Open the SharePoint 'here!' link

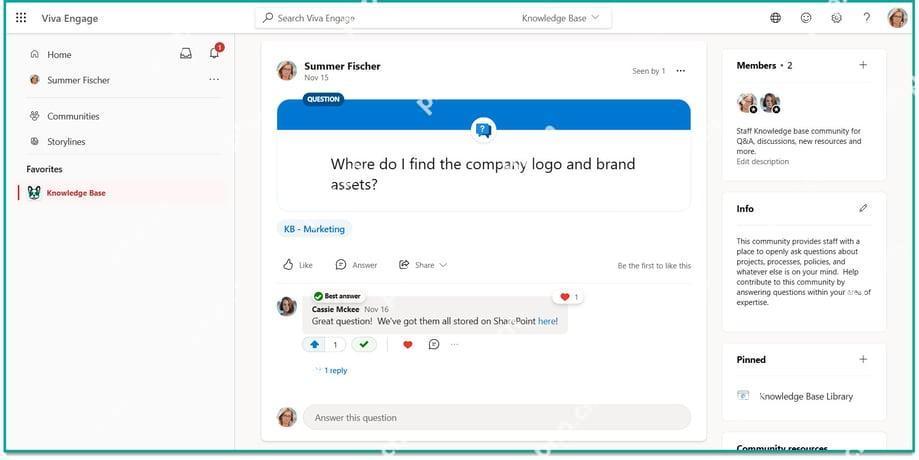click(x=548, y=321)
